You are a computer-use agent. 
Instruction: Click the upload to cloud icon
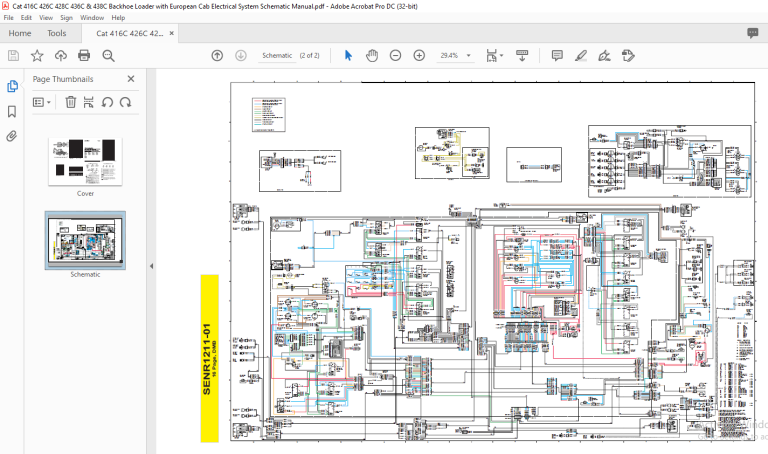61,55
